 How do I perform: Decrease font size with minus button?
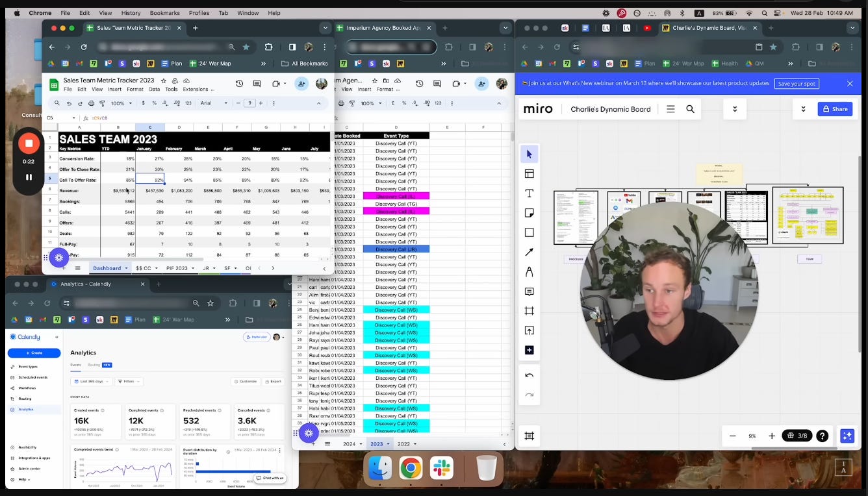238,103
